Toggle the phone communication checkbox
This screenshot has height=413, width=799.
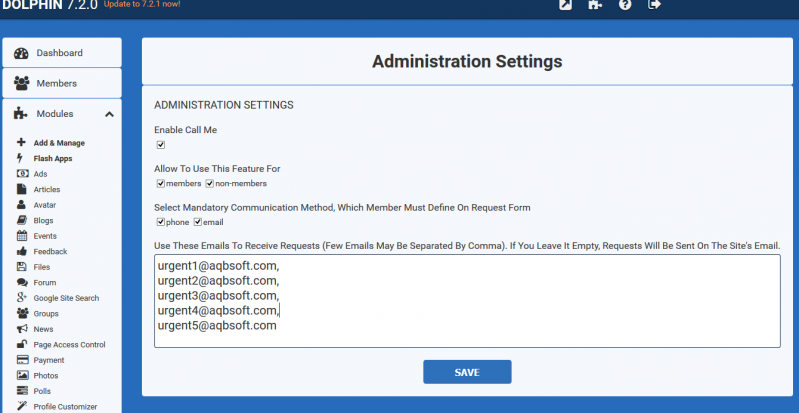[161, 222]
